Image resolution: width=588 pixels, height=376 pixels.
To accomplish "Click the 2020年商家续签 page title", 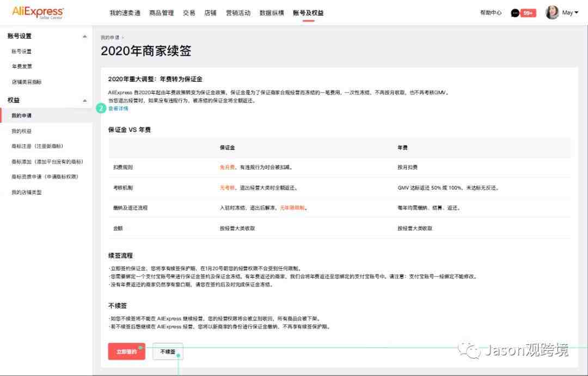I will (146, 51).
